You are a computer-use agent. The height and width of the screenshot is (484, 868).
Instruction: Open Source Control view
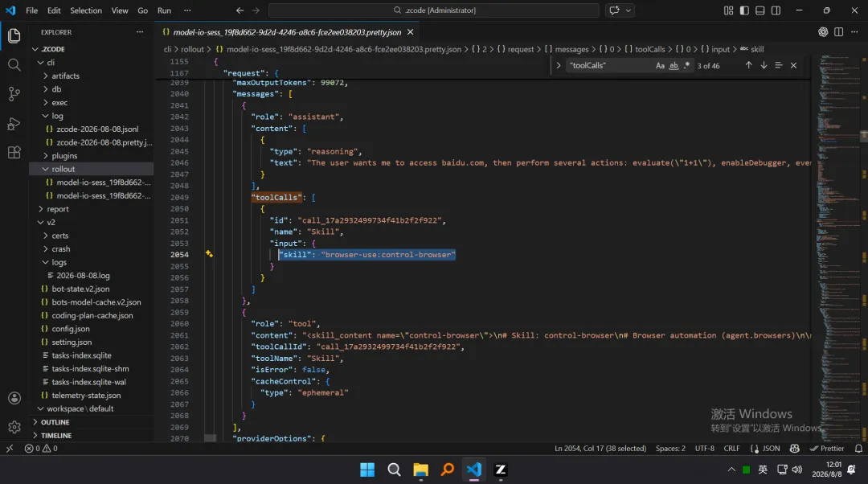click(x=14, y=94)
